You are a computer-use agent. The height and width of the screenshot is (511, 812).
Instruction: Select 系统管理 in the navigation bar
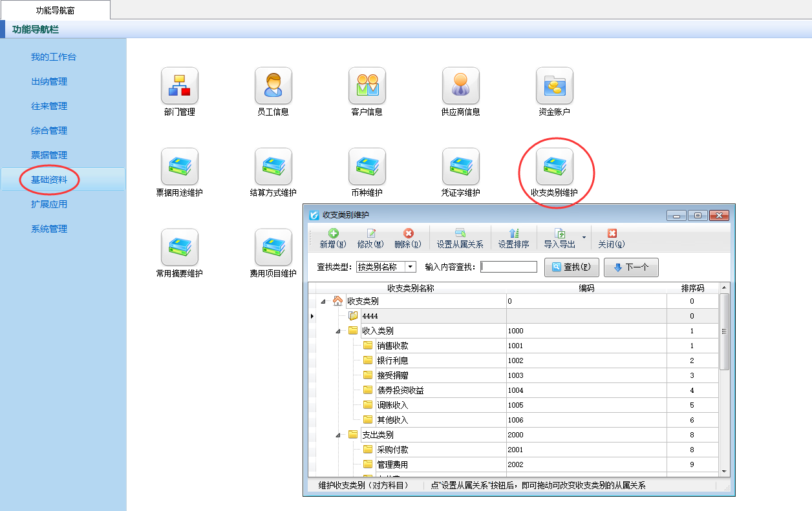click(x=49, y=229)
